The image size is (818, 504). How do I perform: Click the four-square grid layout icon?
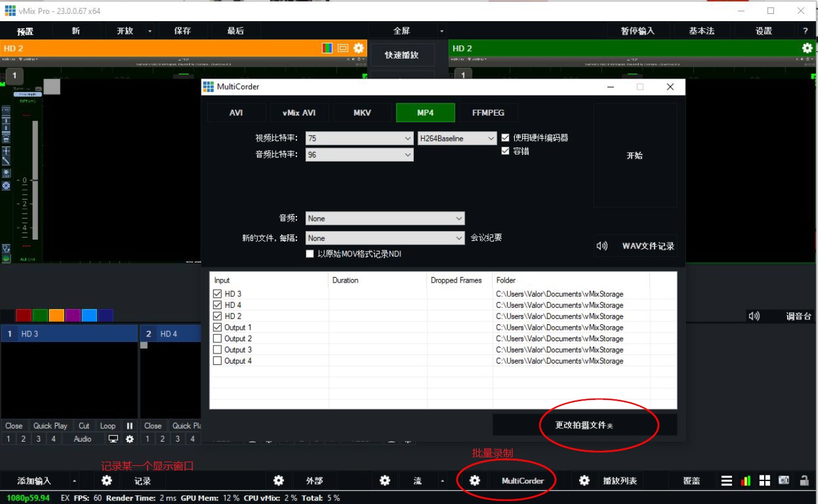coord(765,480)
